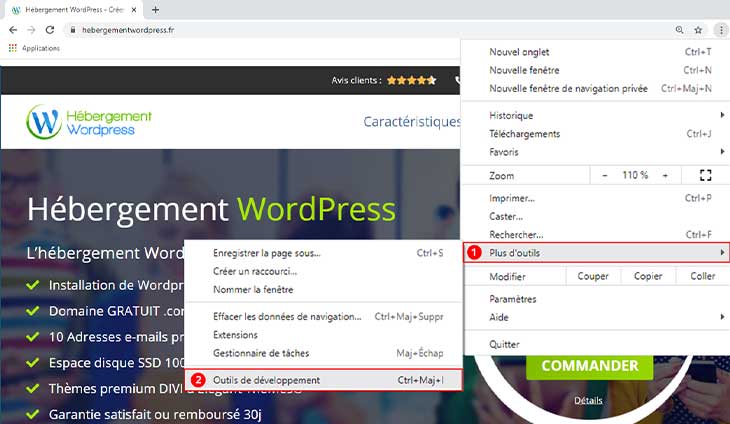The width and height of the screenshot is (730, 424).
Task: Open the Caractéristiques navigation link
Action: click(412, 122)
